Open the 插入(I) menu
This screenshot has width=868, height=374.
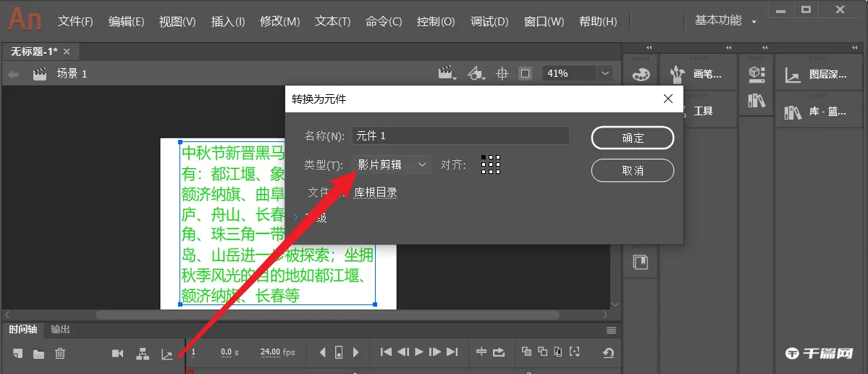[228, 21]
